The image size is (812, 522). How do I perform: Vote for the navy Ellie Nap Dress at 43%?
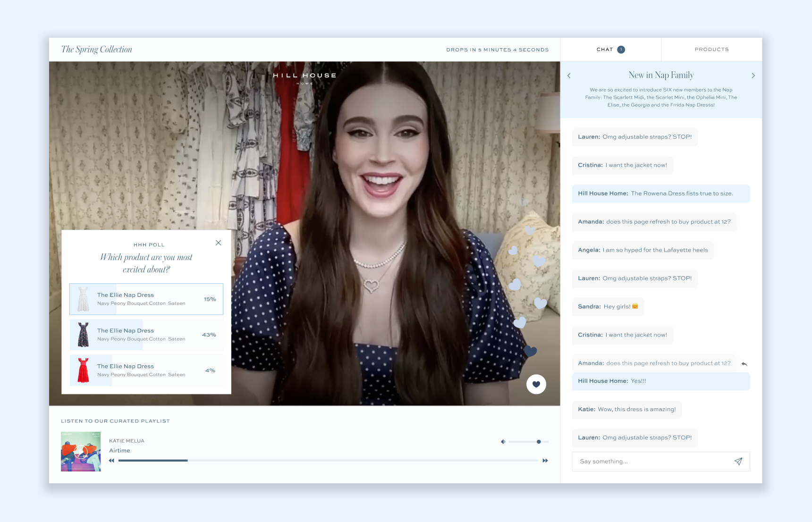click(x=146, y=335)
